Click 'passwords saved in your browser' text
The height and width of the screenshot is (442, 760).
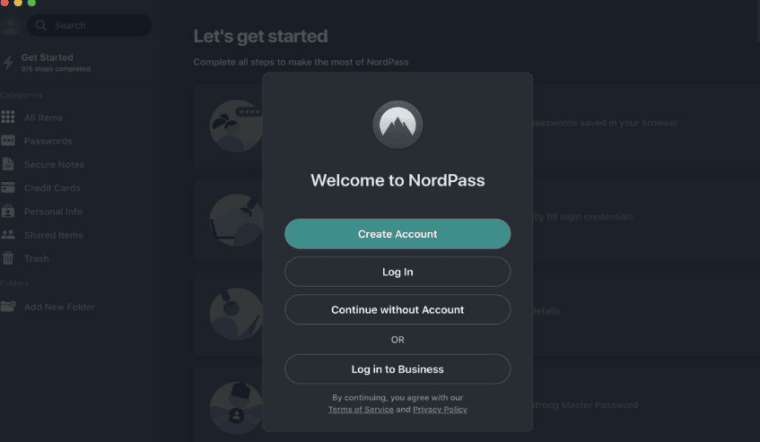tap(605, 123)
